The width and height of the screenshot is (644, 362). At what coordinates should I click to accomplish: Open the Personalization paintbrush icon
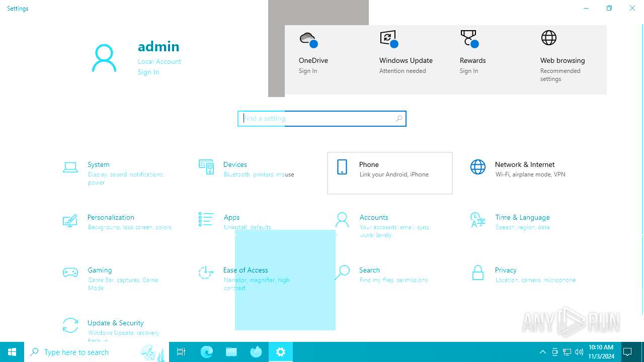click(x=70, y=220)
